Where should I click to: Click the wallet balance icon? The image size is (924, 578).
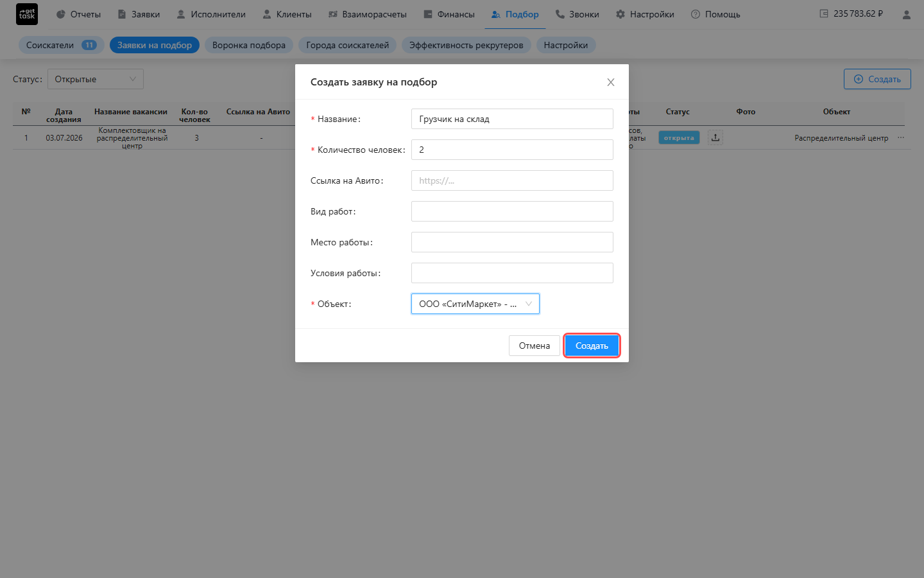click(x=824, y=13)
